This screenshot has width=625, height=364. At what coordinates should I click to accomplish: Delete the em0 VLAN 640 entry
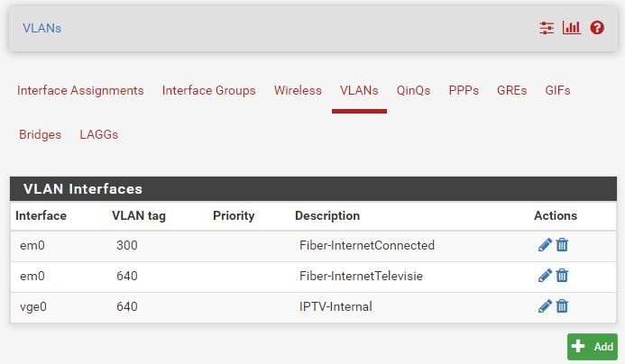pyautogui.click(x=562, y=276)
